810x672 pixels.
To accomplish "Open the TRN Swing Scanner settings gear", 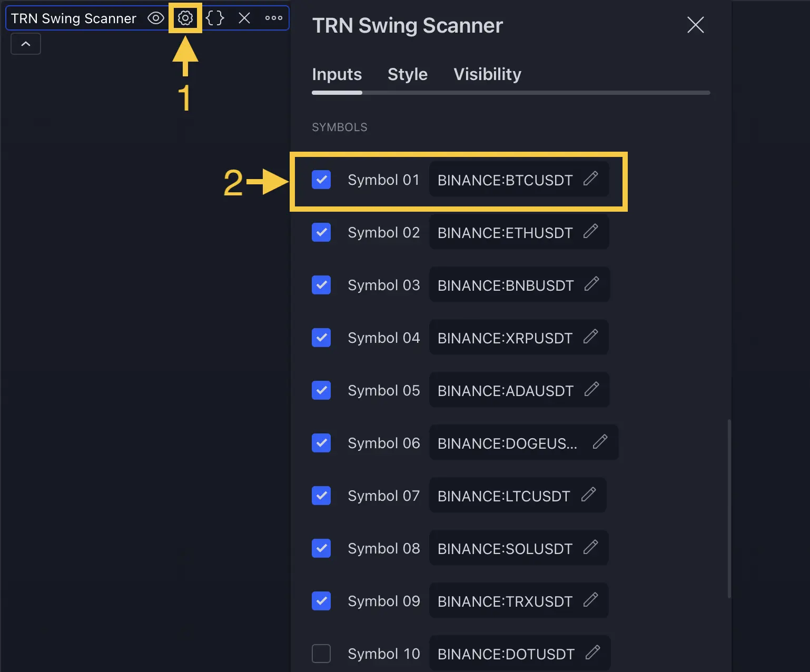I will point(185,17).
